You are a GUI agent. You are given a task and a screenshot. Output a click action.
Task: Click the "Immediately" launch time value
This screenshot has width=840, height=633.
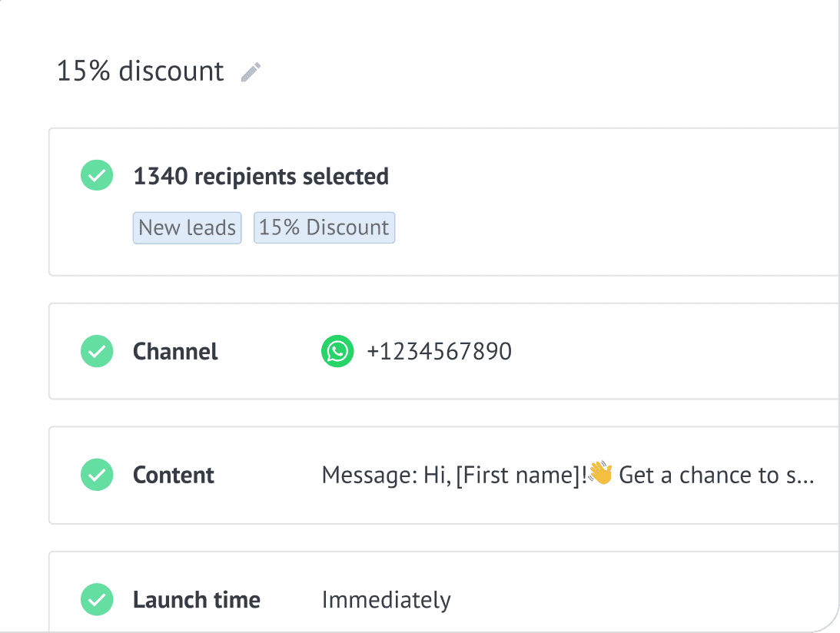[x=387, y=600]
